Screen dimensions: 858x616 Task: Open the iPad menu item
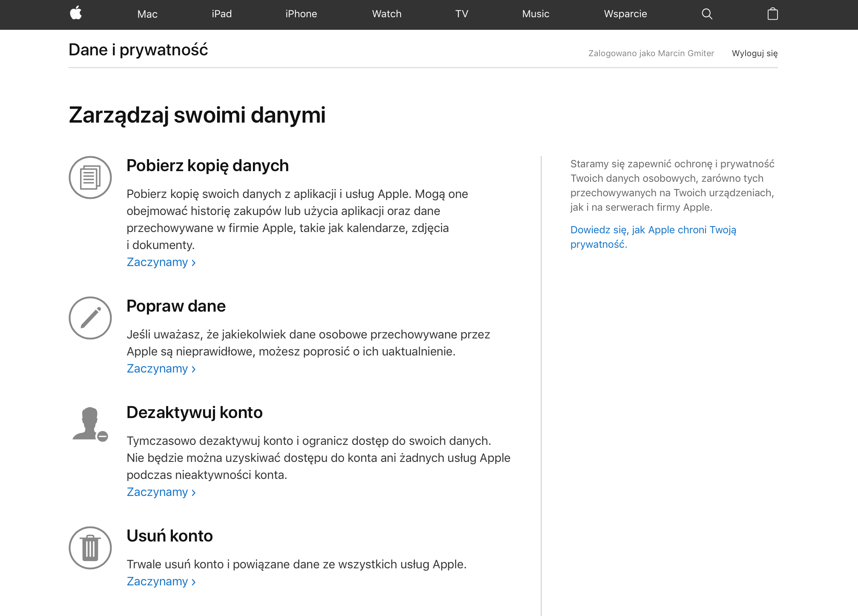coord(222,14)
